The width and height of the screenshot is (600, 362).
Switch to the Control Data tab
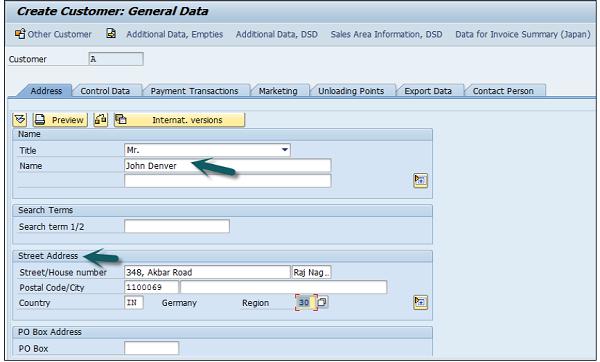pyautogui.click(x=105, y=91)
